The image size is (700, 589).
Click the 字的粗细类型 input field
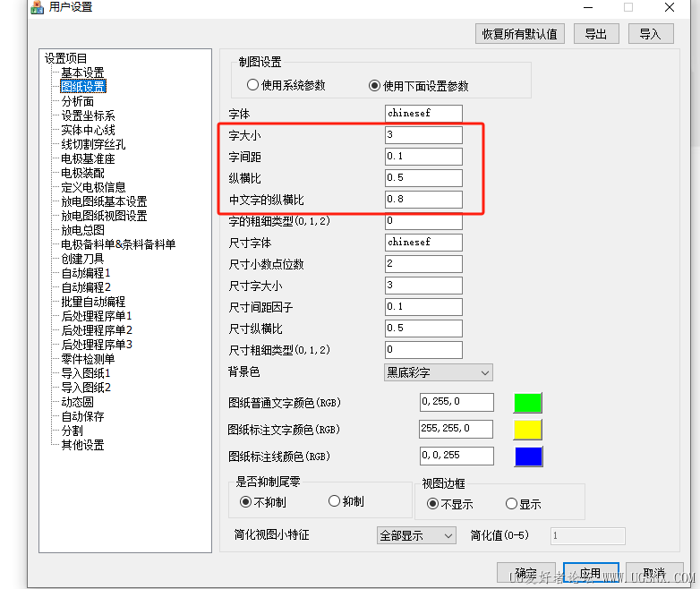point(423,220)
